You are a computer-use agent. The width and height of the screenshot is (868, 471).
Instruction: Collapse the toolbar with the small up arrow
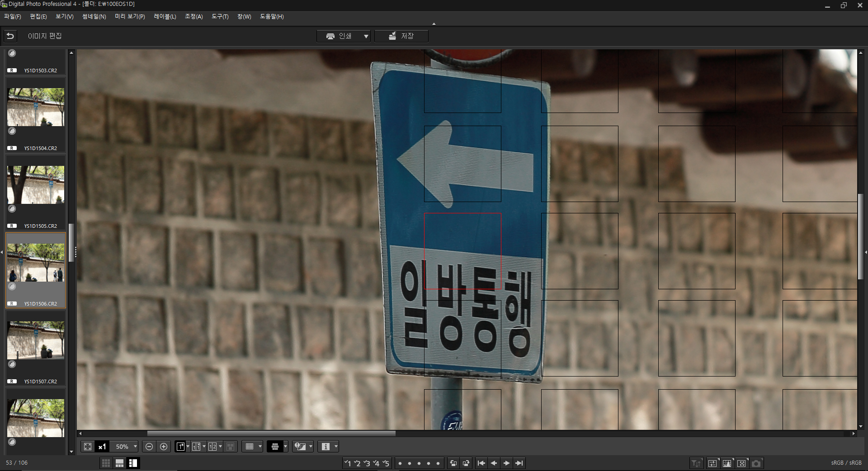point(434,24)
